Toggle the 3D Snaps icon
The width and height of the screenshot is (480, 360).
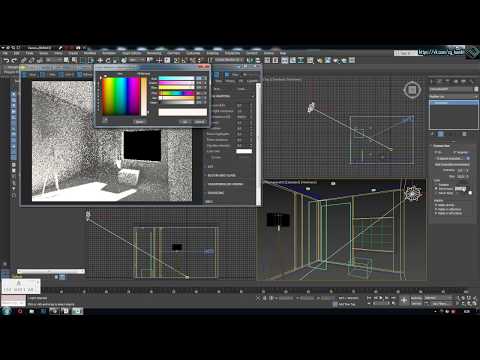coord(176,60)
